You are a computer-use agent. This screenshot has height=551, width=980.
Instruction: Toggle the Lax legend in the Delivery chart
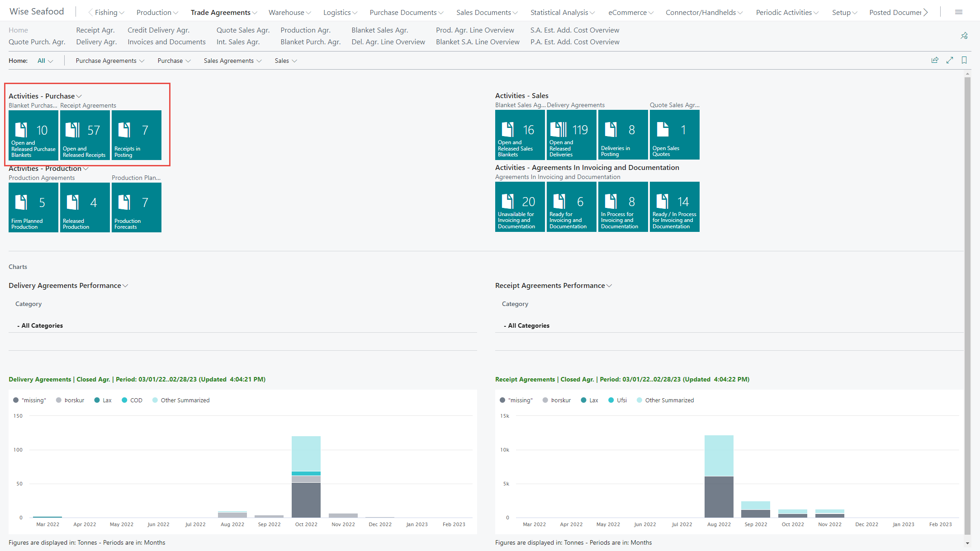103,400
